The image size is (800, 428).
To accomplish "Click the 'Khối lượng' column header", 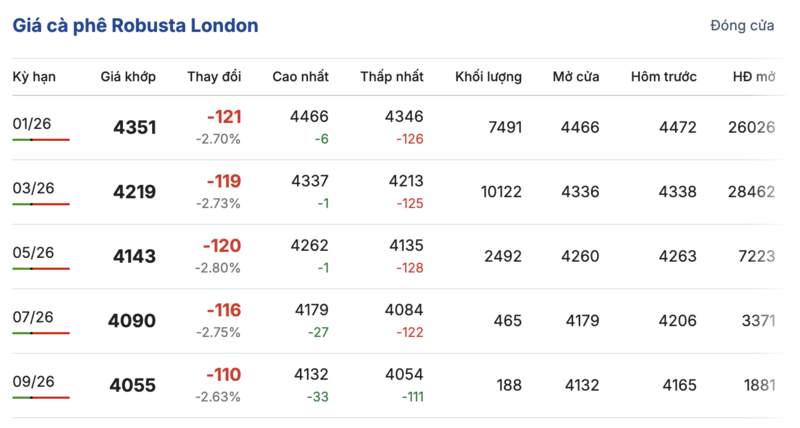I will 488,77.
